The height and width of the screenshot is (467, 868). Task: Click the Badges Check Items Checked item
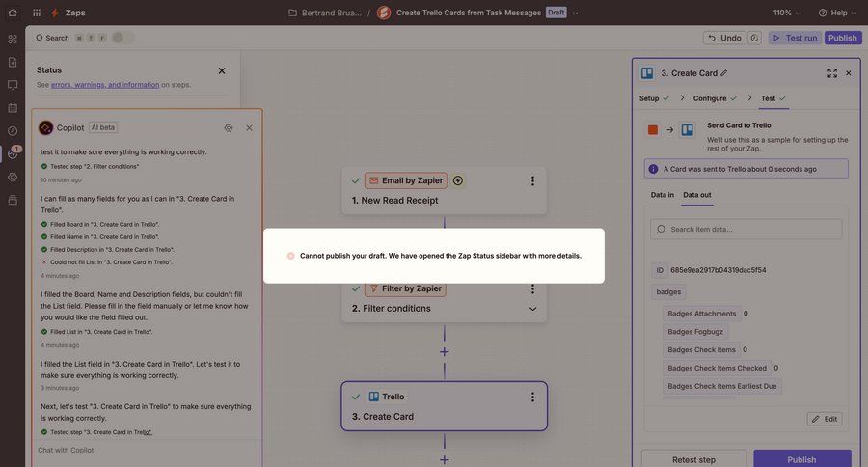pos(717,368)
